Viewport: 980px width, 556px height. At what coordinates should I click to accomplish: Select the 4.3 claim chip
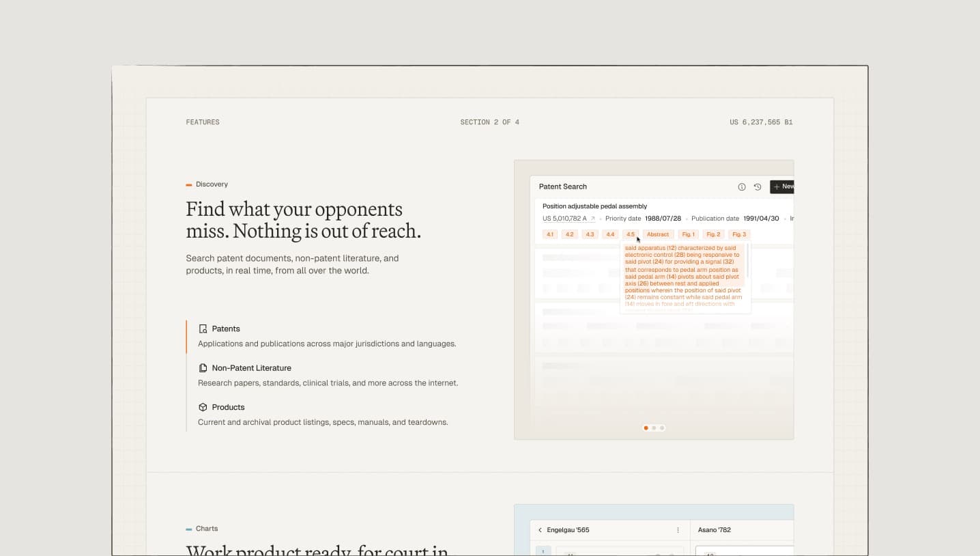[x=590, y=234]
